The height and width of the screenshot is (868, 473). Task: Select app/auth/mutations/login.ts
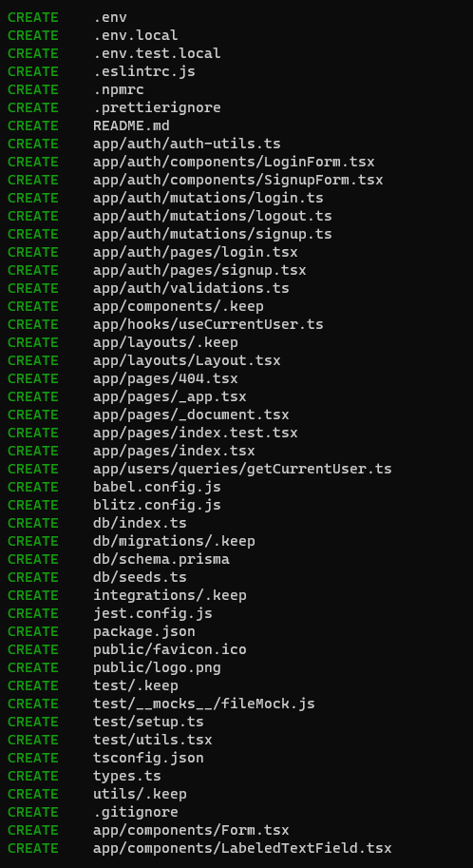coord(208,198)
